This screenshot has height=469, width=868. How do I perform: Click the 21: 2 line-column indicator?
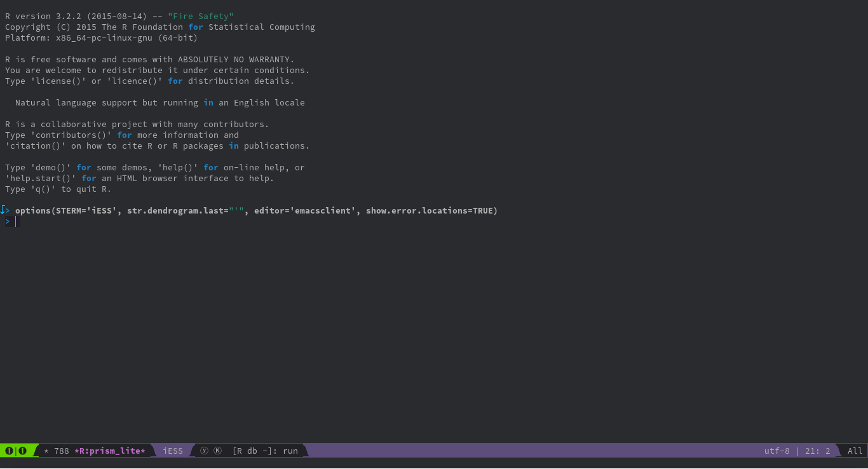pyautogui.click(x=817, y=451)
